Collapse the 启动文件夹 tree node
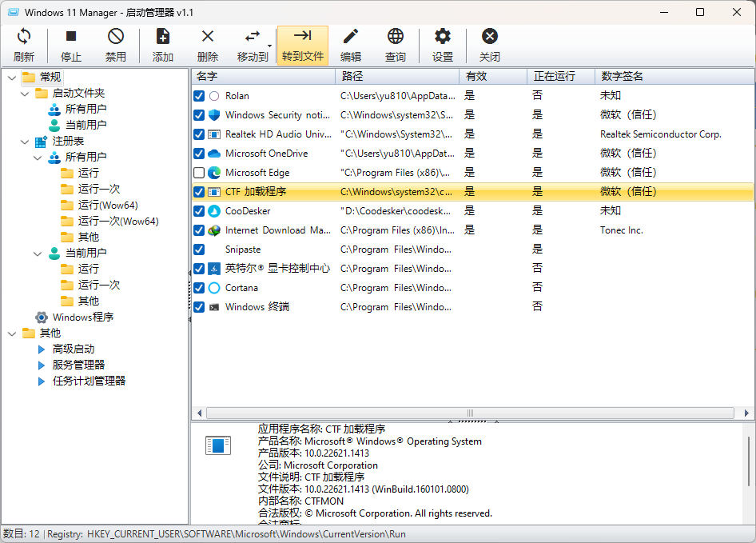The image size is (756, 543). 25,93
